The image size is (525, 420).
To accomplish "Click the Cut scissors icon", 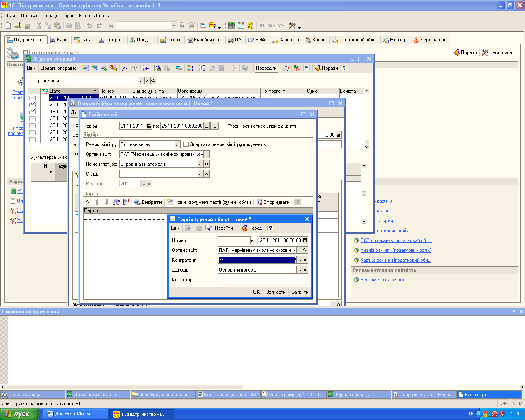I will click(39, 25).
